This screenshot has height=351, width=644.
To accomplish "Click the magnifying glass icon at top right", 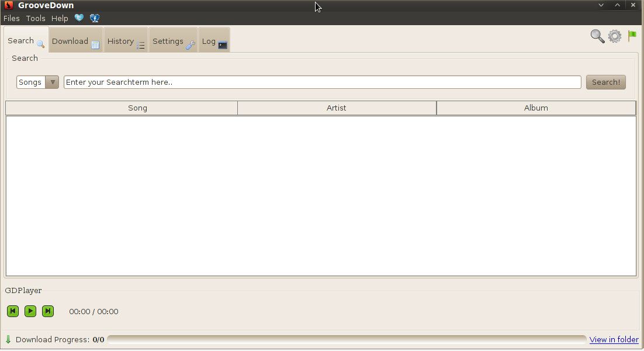I will point(597,36).
